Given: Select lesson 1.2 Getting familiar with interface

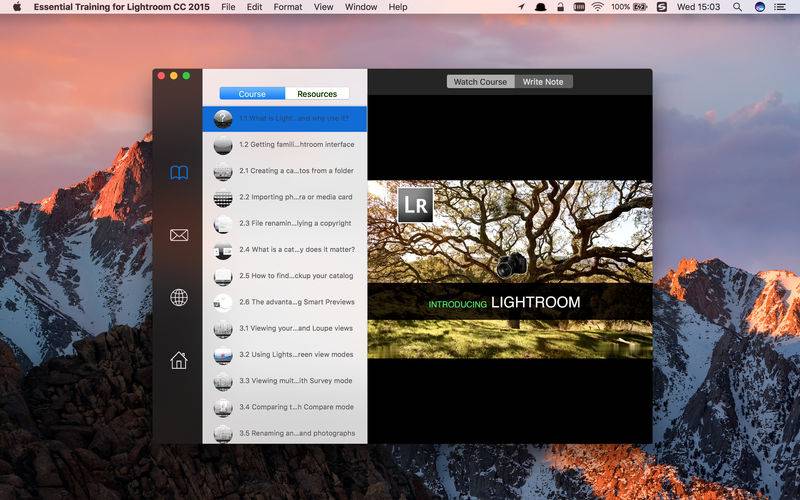Looking at the screenshot, I should click(x=285, y=144).
